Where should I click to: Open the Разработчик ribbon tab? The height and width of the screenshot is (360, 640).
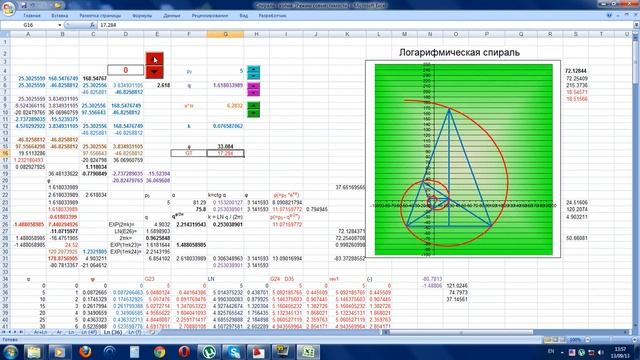[x=272, y=16]
